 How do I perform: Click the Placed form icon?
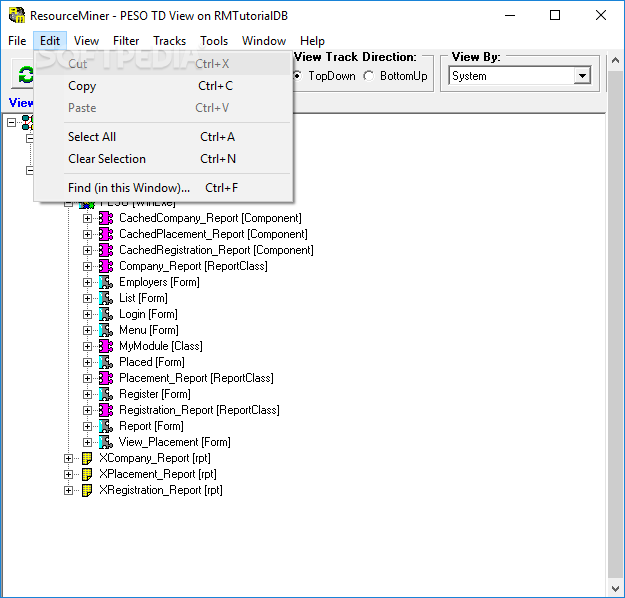coord(106,362)
